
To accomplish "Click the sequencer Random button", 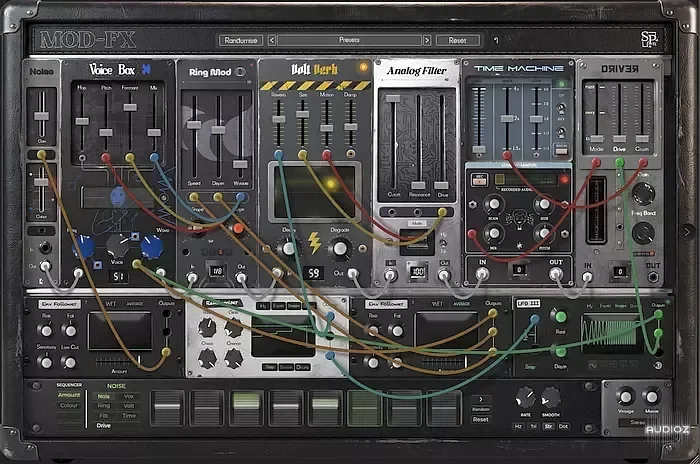I will click(480, 410).
